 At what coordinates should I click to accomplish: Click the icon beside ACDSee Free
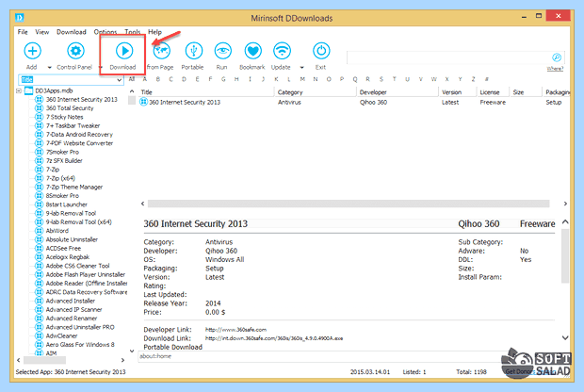click(x=40, y=248)
